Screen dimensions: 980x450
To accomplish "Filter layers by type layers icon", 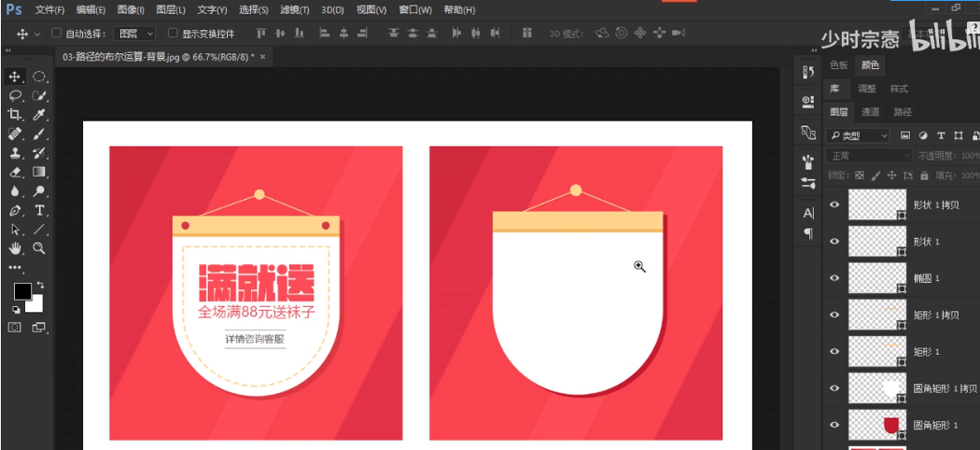I will 941,135.
